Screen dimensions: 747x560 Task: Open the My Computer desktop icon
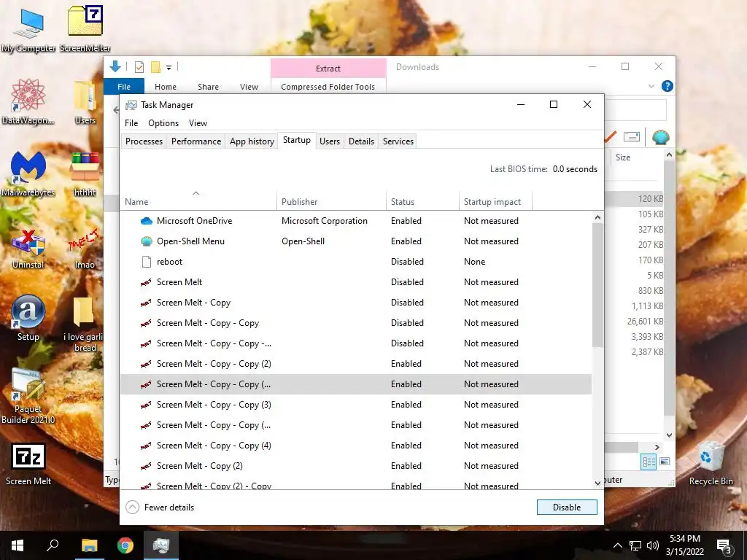[x=28, y=28]
